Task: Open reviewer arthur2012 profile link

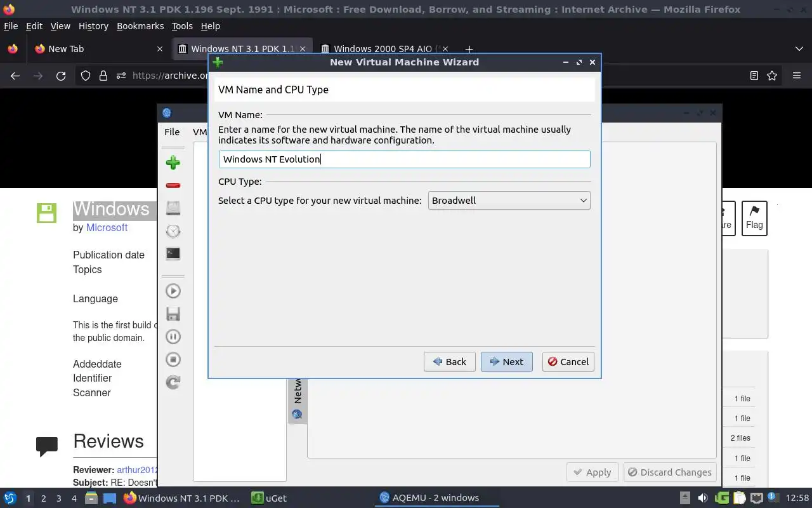Action: pyautogui.click(x=137, y=470)
